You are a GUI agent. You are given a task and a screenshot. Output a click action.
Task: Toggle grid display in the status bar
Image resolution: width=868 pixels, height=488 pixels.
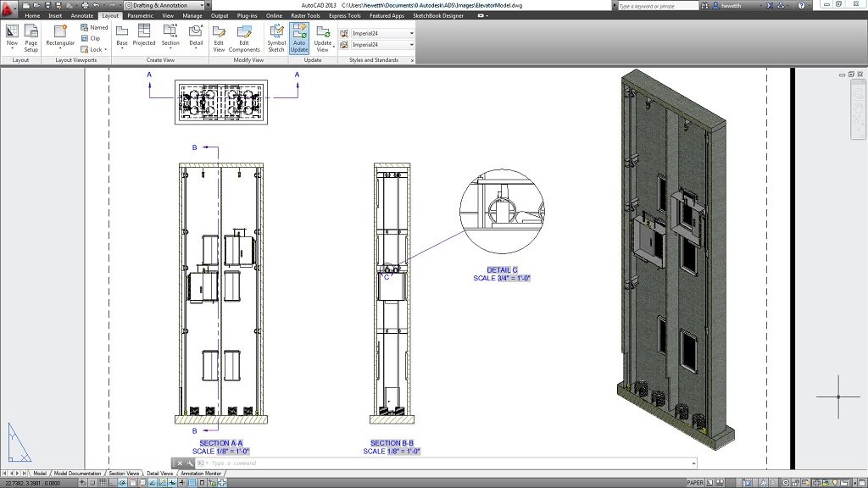pos(102,481)
